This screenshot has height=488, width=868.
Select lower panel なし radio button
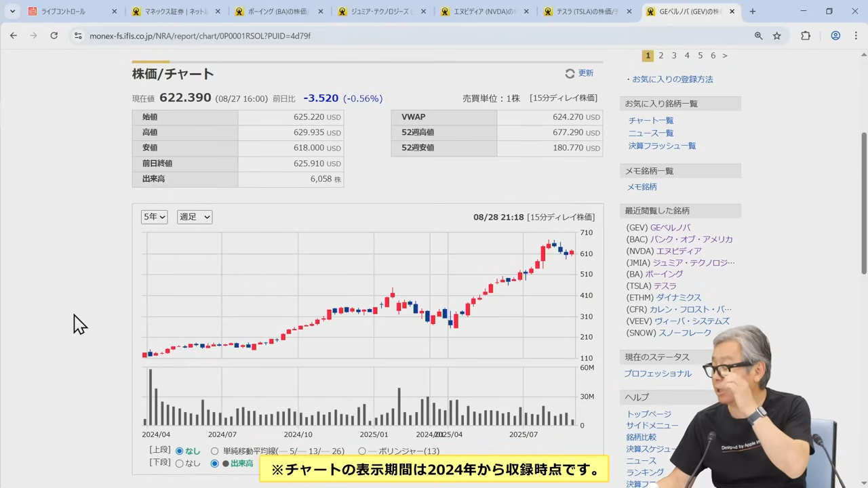pyautogui.click(x=180, y=464)
